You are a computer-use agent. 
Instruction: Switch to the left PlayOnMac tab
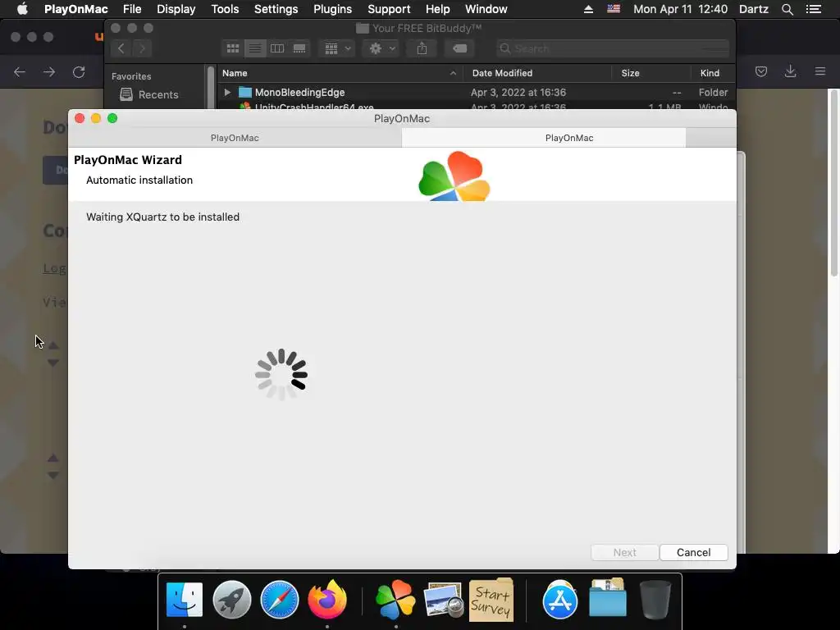click(235, 138)
